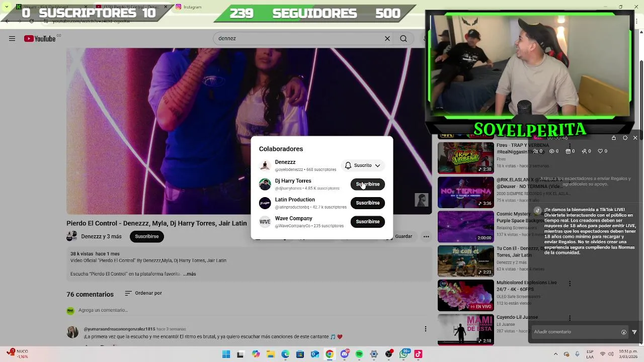Clear the search box with the X

pyautogui.click(x=387, y=39)
